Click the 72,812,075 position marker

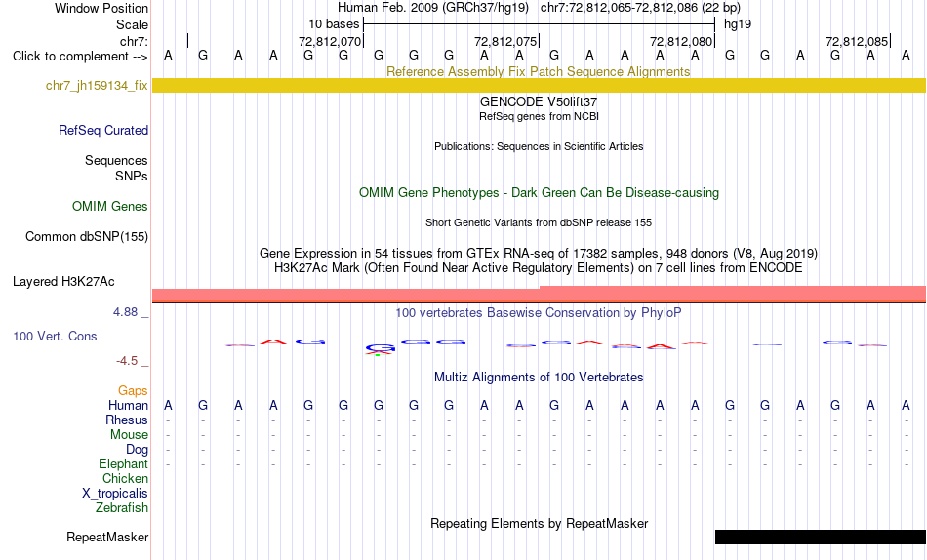point(505,41)
